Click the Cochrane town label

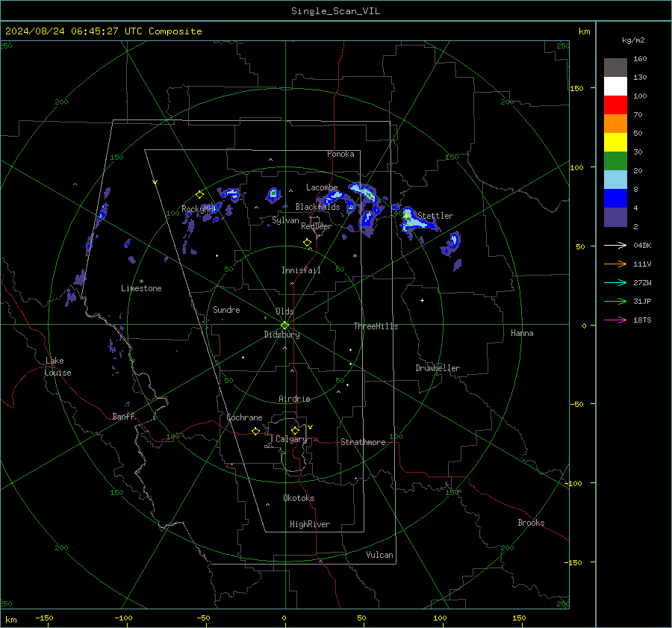coord(244,417)
